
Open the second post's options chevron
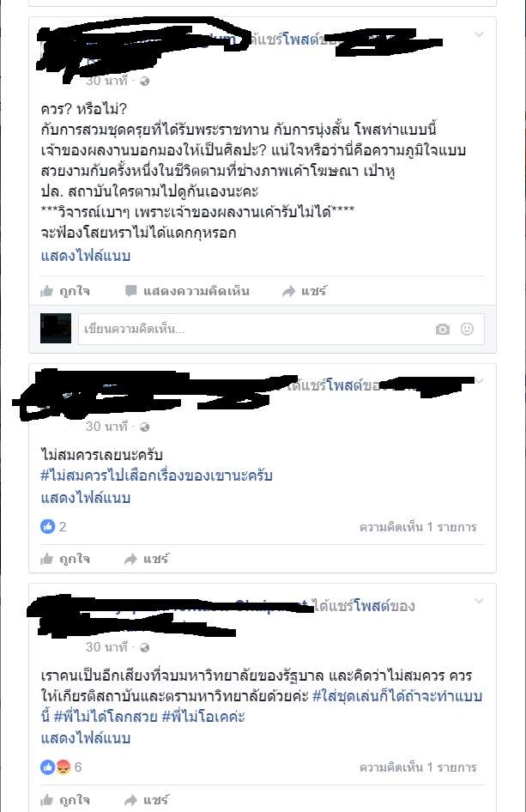[x=480, y=382]
